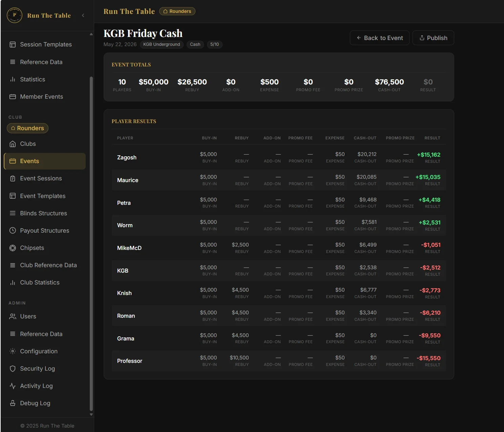The width and height of the screenshot is (504, 432).
Task: Click the Statistics bar chart icon
Action: [13, 79]
